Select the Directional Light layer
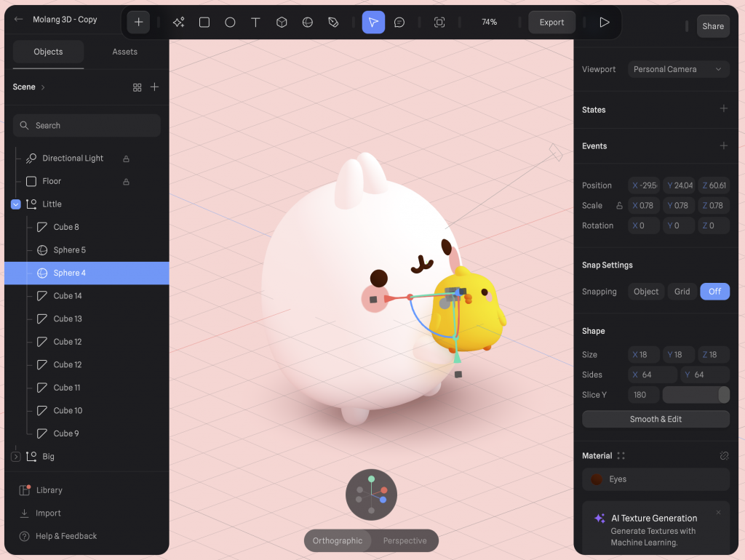745x560 pixels. pos(73,158)
